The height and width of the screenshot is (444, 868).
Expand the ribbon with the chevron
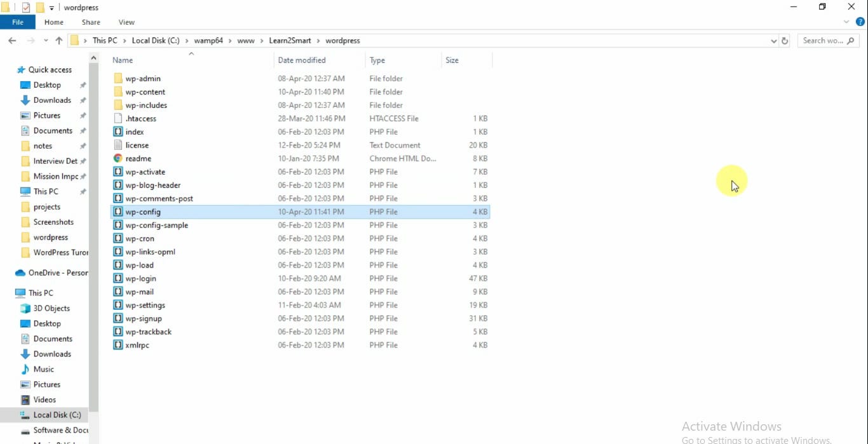click(x=846, y=22)
